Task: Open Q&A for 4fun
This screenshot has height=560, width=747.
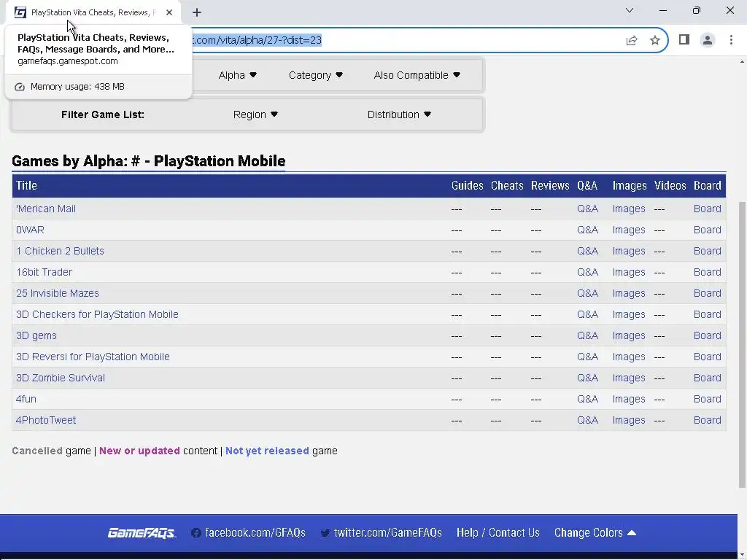Action: tap(587, 399)
